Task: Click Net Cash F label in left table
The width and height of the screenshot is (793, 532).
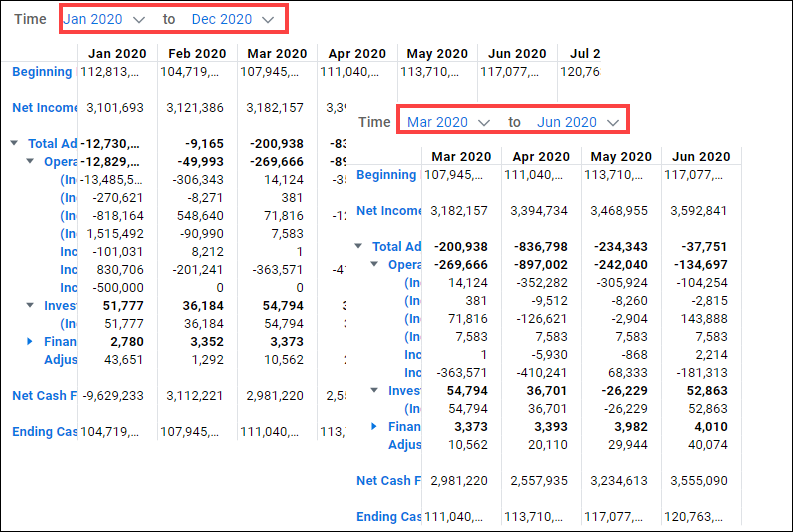Action: click(x=45, y=395)
